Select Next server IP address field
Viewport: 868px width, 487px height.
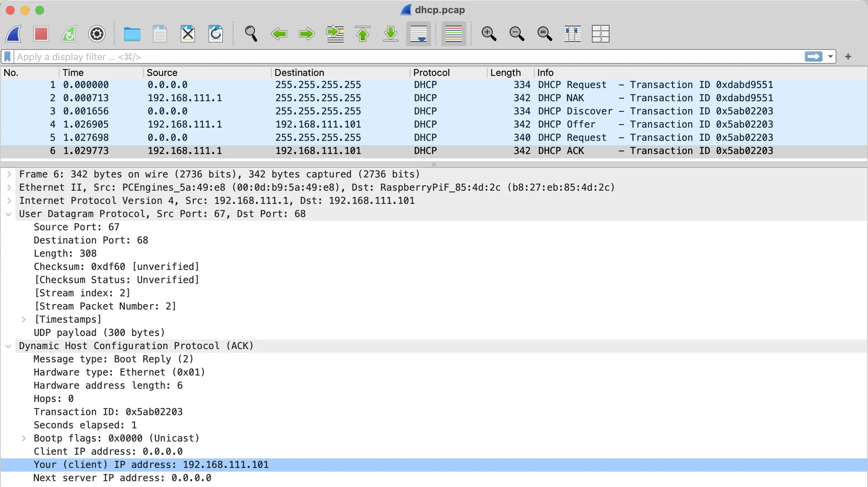coord(122,478)
